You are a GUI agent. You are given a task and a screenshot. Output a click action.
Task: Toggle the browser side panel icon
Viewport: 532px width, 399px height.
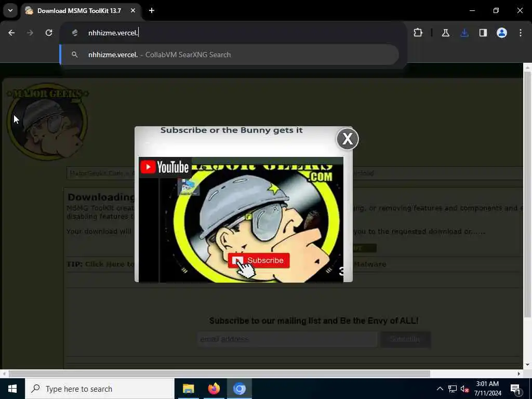click(483, 33)
